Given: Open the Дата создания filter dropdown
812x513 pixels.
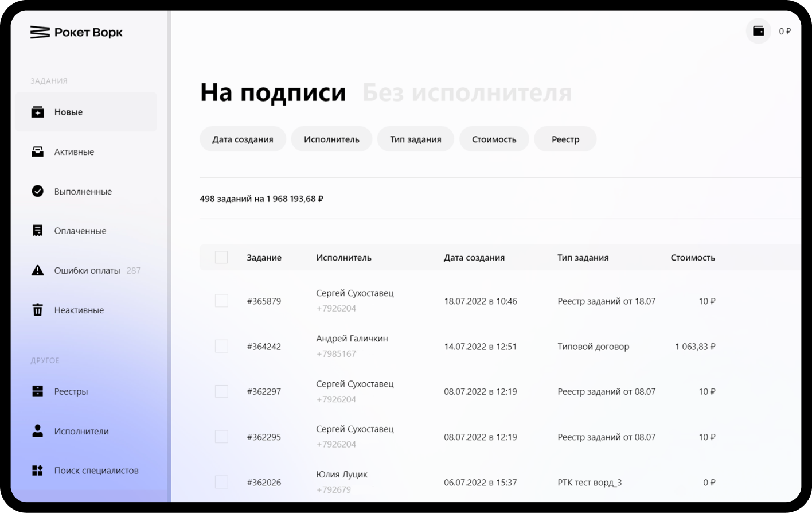Looking at the screenshot, I should coord(243,139).
